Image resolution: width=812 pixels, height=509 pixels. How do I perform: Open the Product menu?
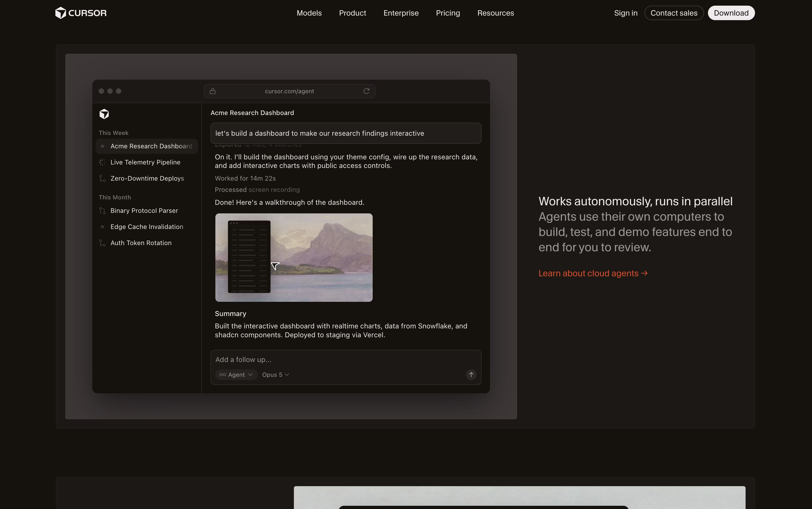[x=352, y=13]
